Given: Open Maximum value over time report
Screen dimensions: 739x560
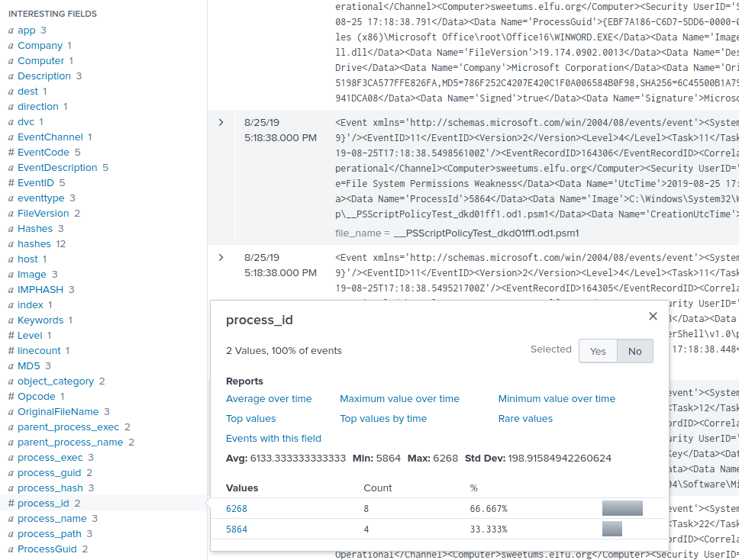Looking at the screenshot, I should pos(399,398).
